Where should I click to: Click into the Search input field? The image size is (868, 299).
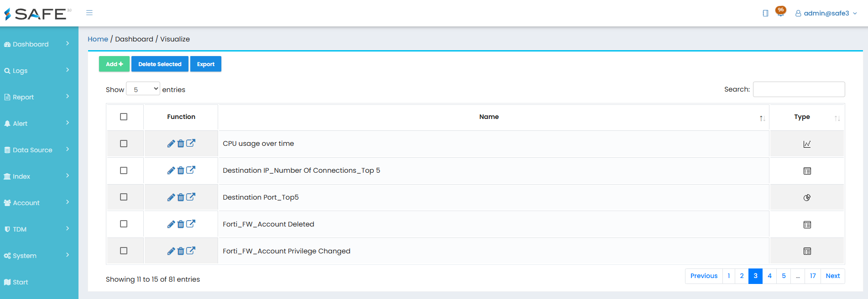click(x=799, y=89)
